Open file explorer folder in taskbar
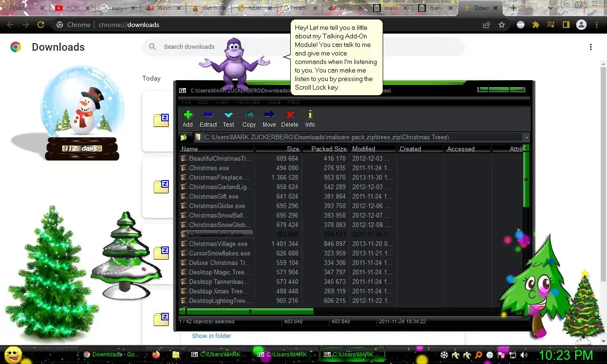 [x=176, y=355]
